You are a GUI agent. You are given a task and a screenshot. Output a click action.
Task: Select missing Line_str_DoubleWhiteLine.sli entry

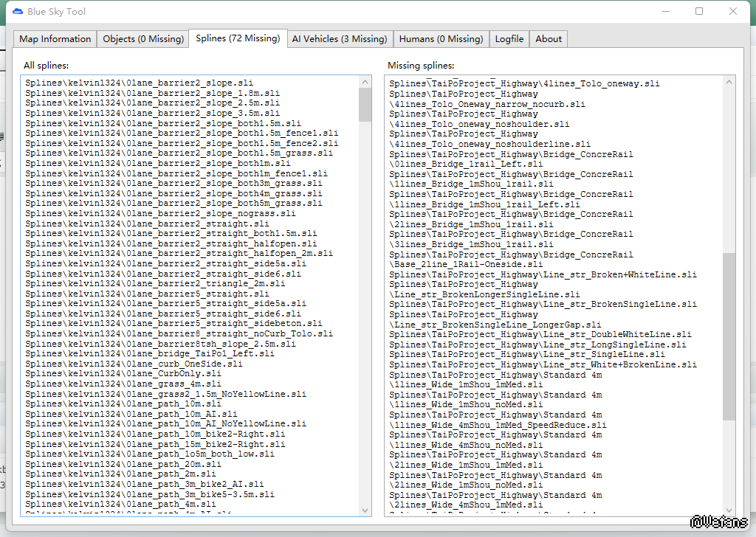[540, 334]
